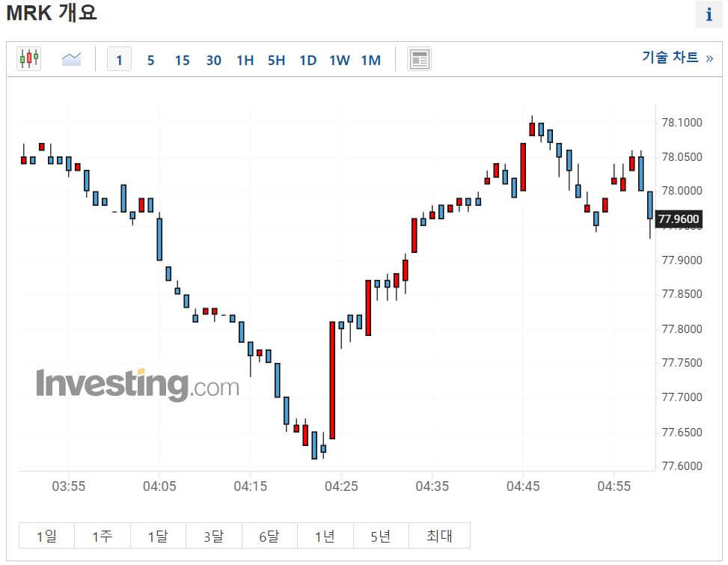Switch to candlestick chart view
The image size is (728, 565).
28,59
